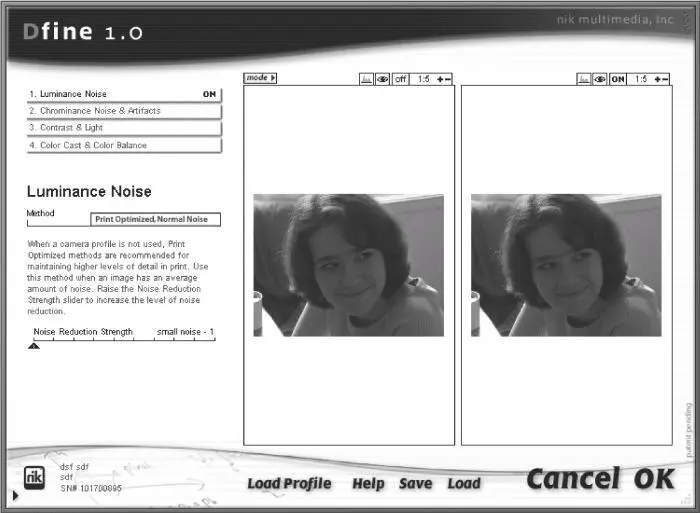Click the Noise Reduction Strength slider handle
This screenshot has width=700, height=513.
pyautogui.click(x=34, y=345)
